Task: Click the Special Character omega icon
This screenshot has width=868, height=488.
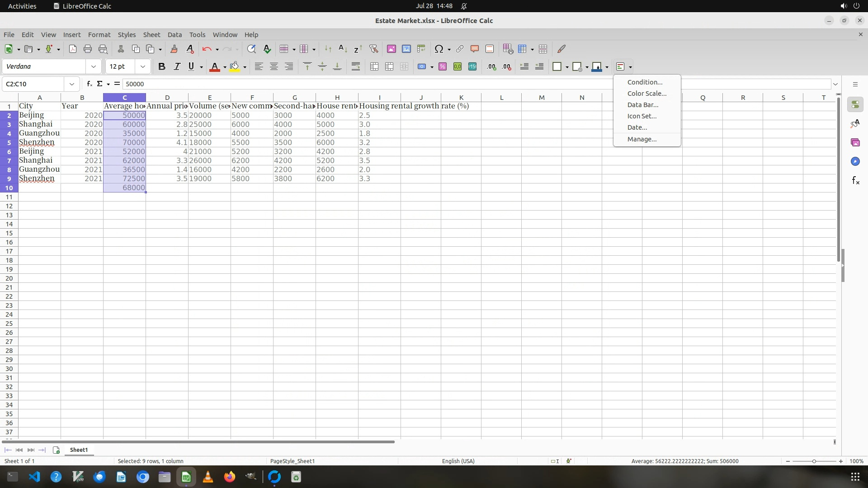Action: click(x=438, y=49)
